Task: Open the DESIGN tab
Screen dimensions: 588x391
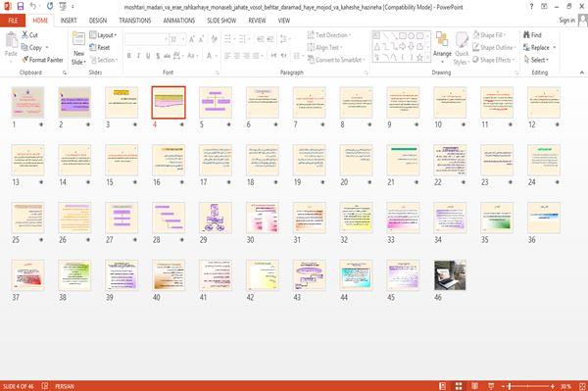Action: (x=98, y=21)
